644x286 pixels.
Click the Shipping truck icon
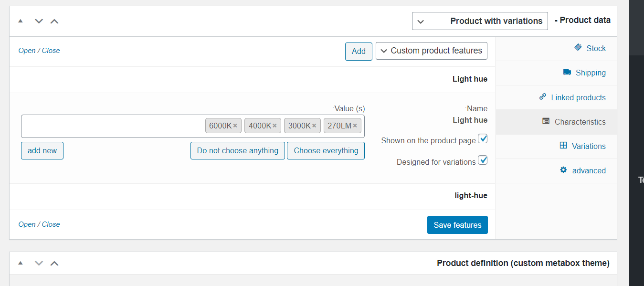pyautogui.click(x=567, y=72)
